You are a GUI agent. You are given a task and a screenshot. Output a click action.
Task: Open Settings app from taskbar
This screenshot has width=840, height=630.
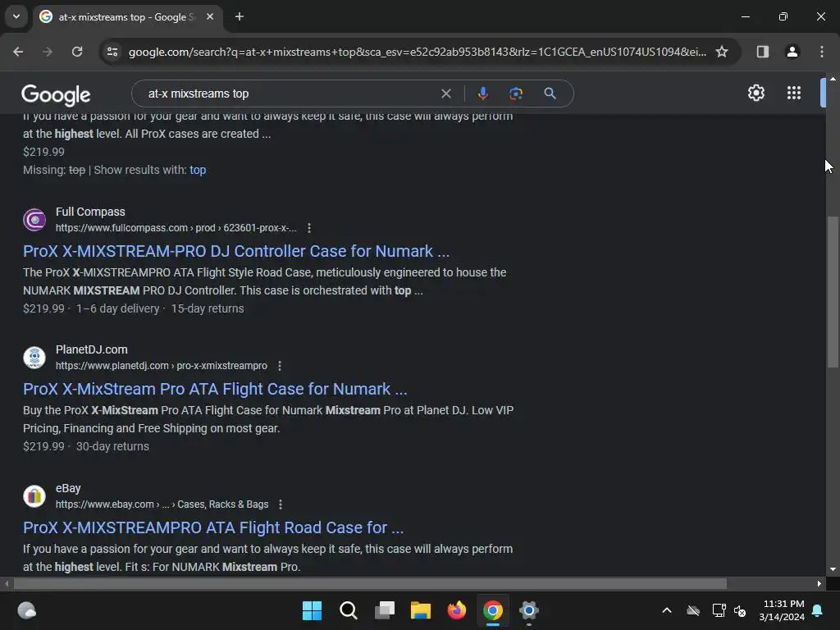pyautogui.click(x=529, y=610)
